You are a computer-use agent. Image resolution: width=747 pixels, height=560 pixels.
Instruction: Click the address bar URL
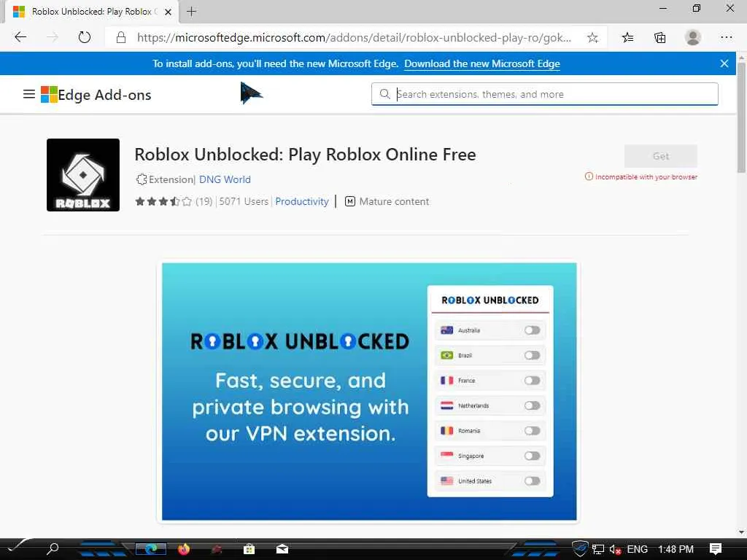354,38
